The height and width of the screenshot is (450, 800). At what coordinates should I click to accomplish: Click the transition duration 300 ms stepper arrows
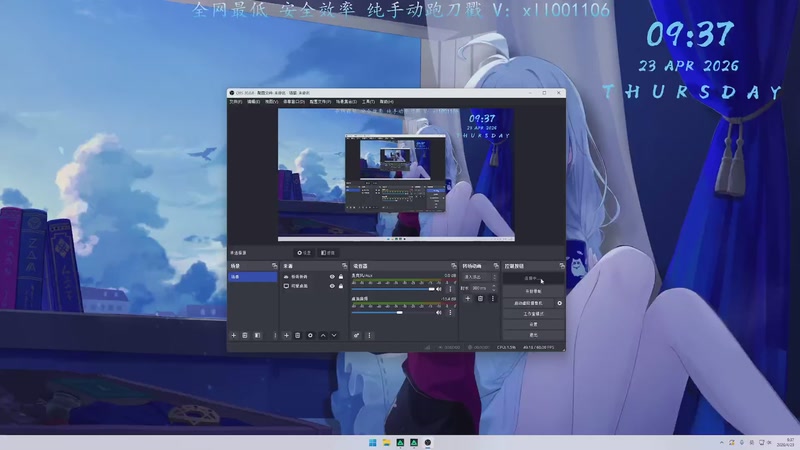coord(494,288)
